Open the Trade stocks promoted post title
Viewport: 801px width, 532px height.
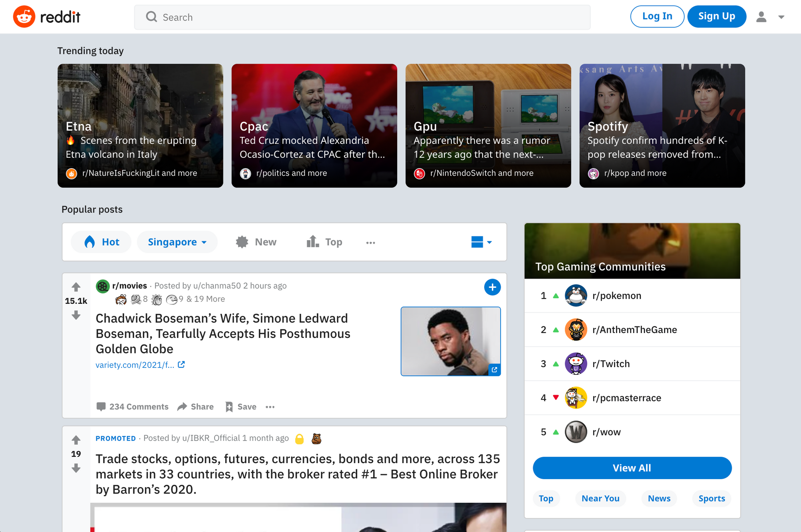coord(298,474)
